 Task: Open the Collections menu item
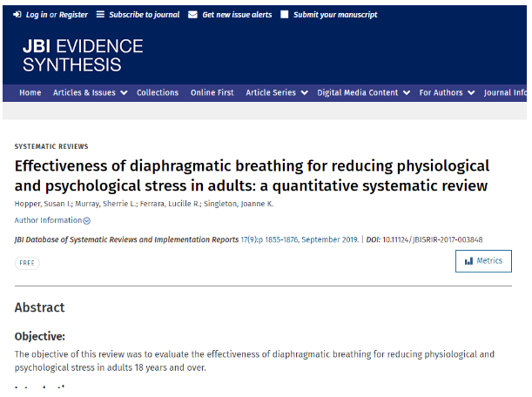[158, 93]
